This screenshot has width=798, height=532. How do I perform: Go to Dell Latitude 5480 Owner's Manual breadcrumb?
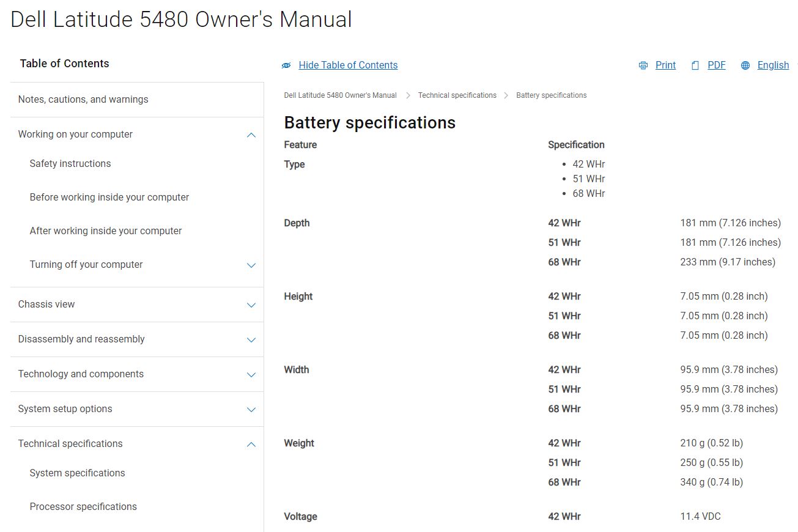(340, 95)
